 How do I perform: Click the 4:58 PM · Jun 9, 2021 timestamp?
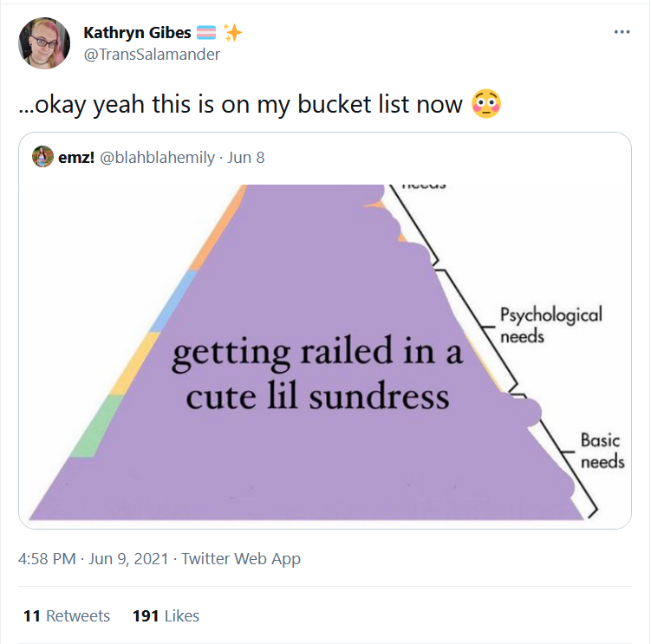tap(93, 558)
